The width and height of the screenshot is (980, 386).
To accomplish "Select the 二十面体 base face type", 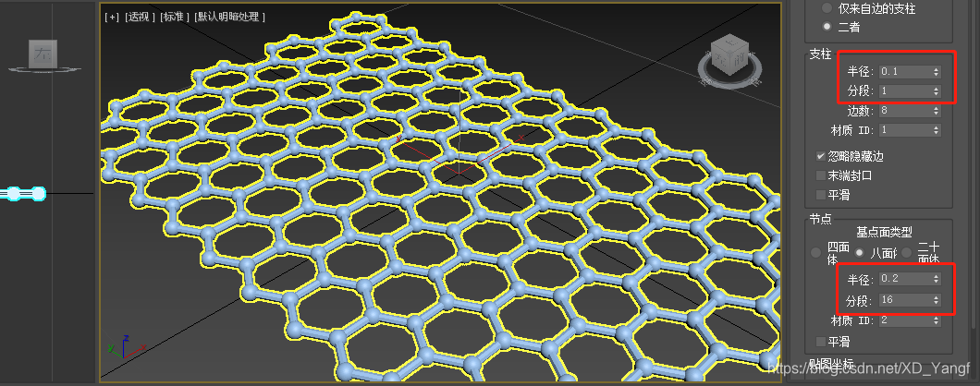I will click(906, 253).
